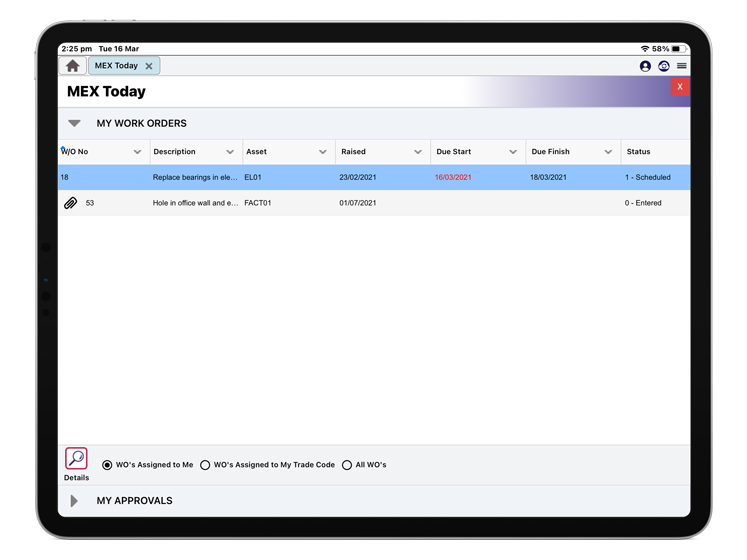Screen dimensions: 747x560
Task: Open the Asset column dropdown
Action: tap(323, 152)
